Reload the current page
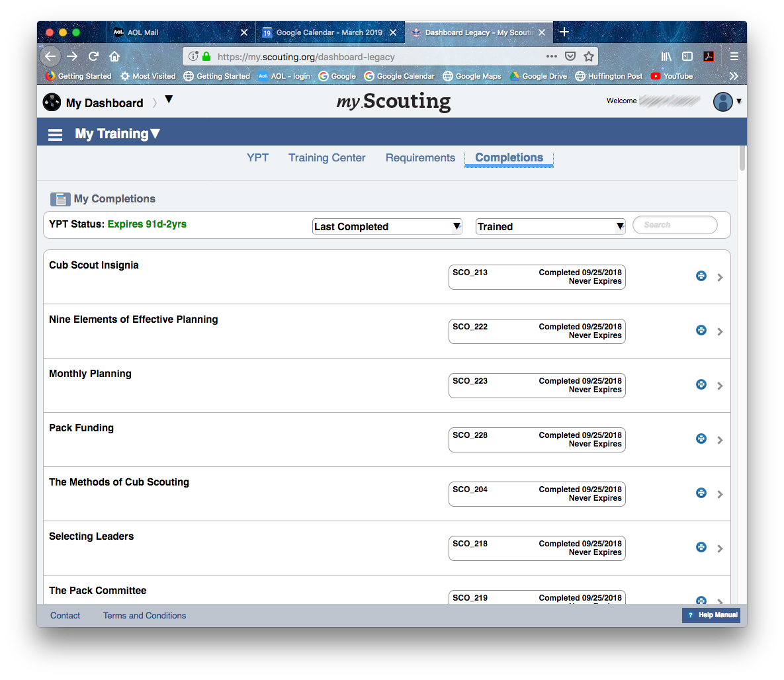The width and height of the screenshot is (784, 680). [93, 56]
